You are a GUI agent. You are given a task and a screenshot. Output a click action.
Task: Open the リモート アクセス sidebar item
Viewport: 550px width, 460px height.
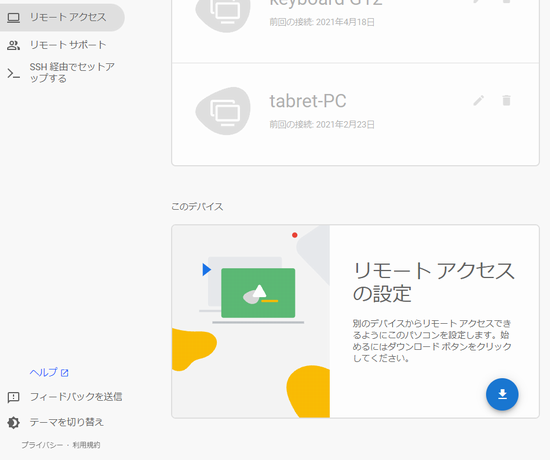[x=62, y=17]
